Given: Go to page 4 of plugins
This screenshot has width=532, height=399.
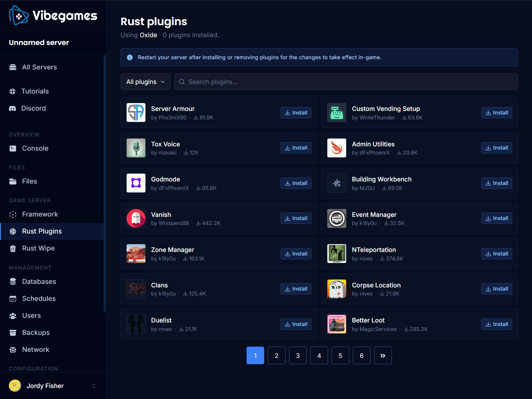Looking at the screenshot, I should 319,355.
